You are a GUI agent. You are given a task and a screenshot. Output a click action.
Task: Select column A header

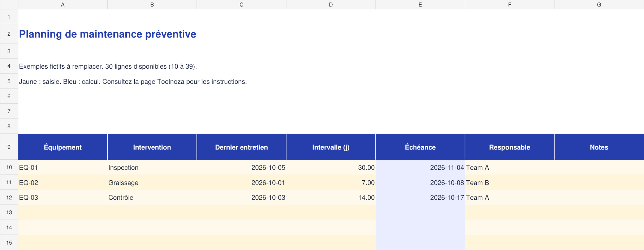click(x=63, y=4)
